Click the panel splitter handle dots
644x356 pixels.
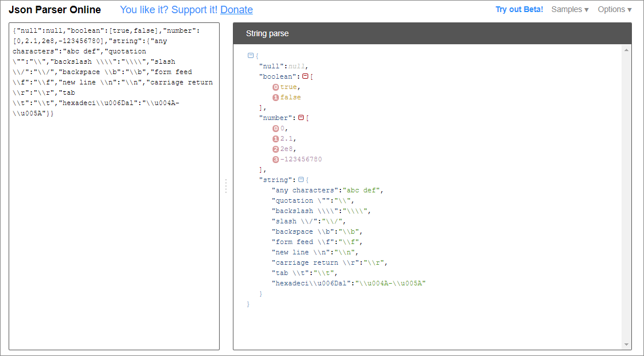pyautogui.click(x=225, y=186)
